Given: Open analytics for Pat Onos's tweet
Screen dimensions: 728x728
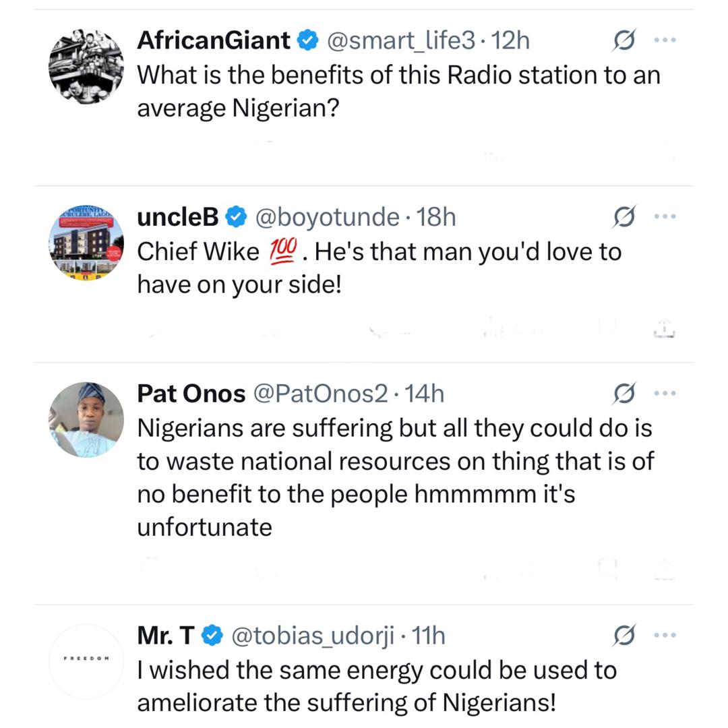Looking at the screenshot, I should pos(624,392).
